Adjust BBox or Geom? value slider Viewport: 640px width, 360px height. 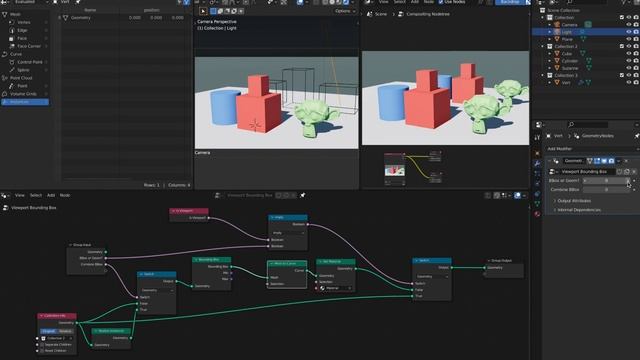pyautogui.click(x=607, y=180)
